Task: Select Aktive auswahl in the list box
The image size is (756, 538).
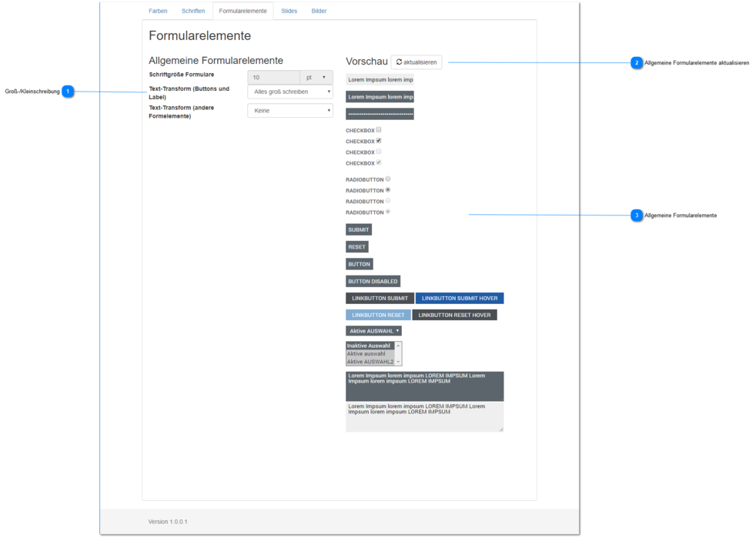Action: (x=370, y=353)
